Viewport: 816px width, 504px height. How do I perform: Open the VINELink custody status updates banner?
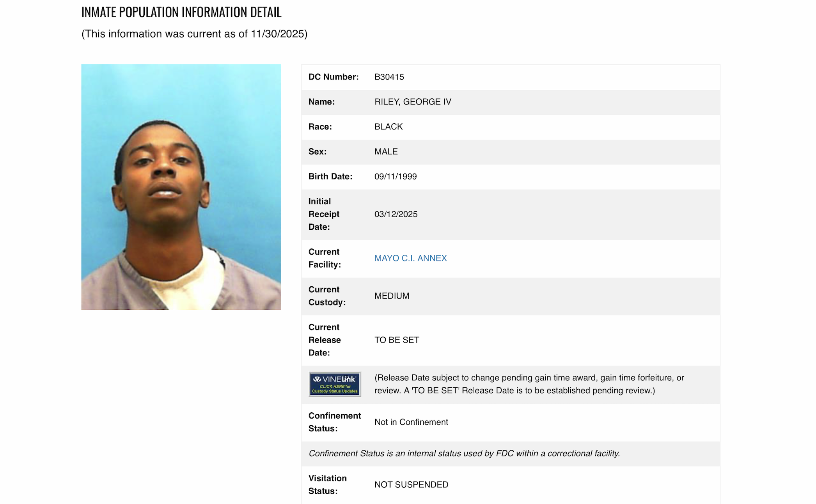tap(335, 384)
